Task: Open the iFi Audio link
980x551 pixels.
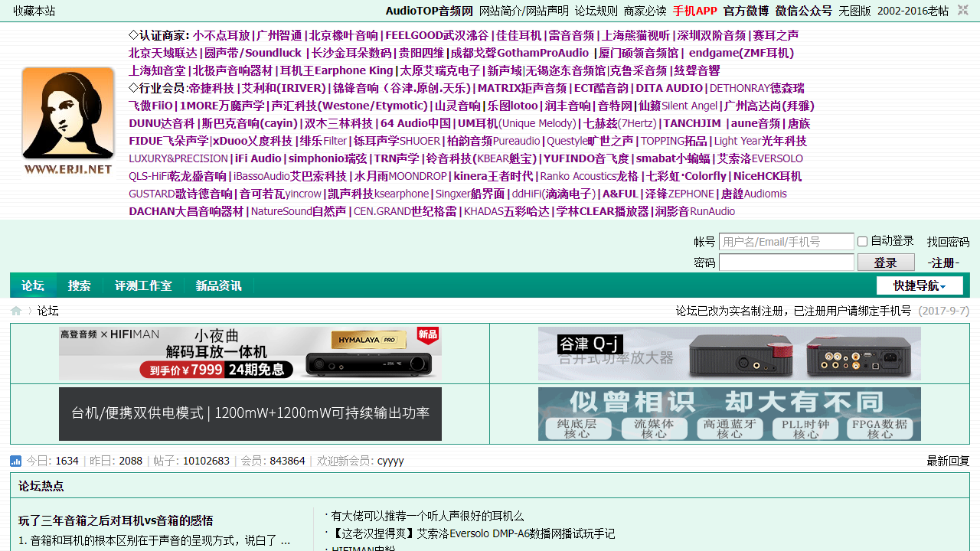Action: pos(258,158)
